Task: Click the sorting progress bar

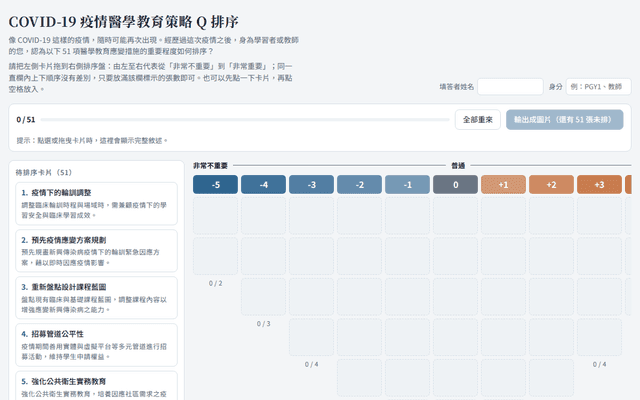Action: (245, 120)
